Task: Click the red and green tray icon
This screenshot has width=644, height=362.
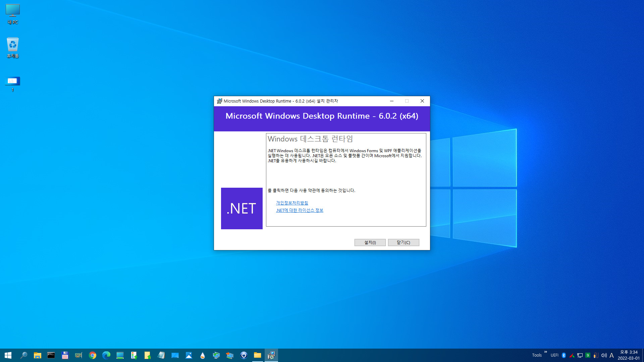Action: tap(572, 355)
